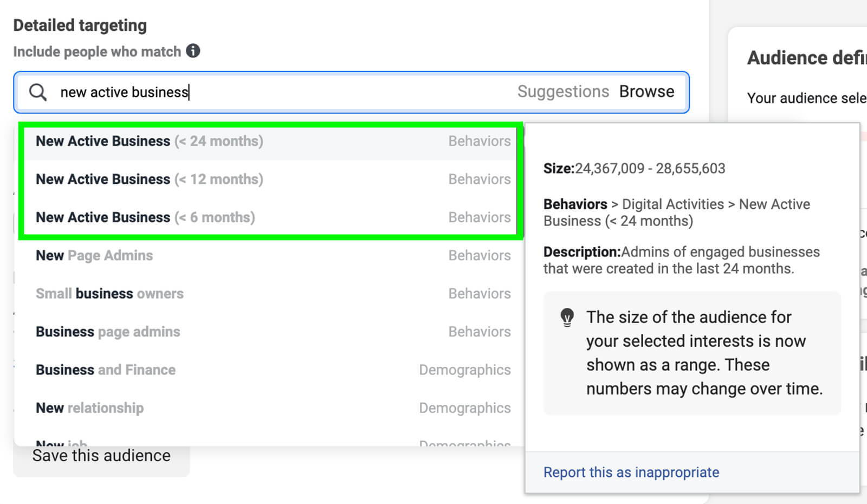Open the Suggestions tab in search bar
This screenshot has height=504, width=867.
pos(563,92)
